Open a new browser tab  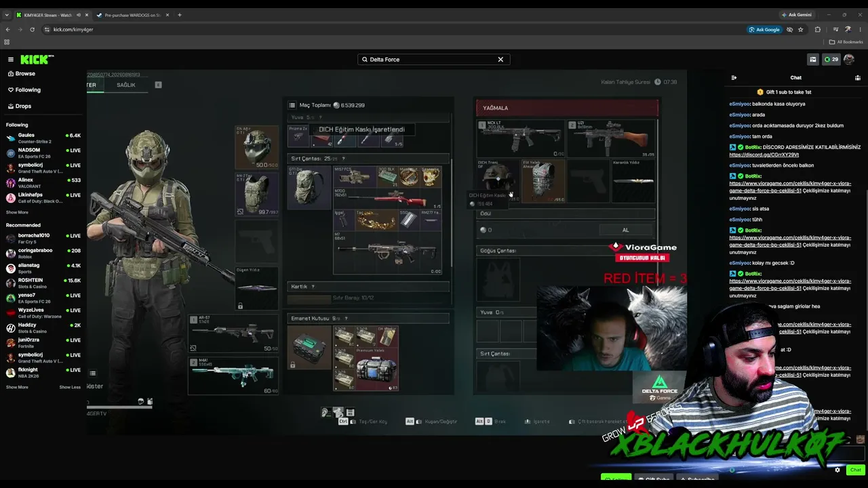click(180, 15)
